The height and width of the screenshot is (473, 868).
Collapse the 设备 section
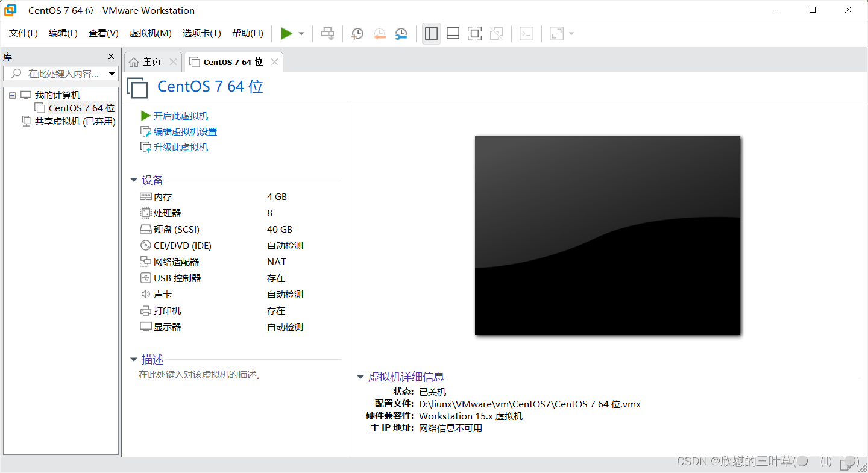click(x=134, y=180)
